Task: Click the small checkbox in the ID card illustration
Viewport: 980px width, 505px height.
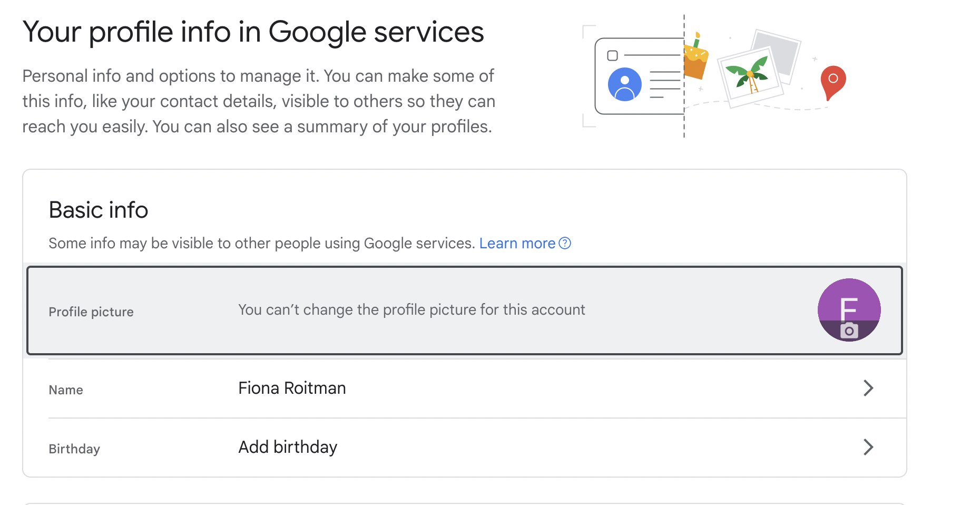Action: pyautogui.click(x=612, y=55)
